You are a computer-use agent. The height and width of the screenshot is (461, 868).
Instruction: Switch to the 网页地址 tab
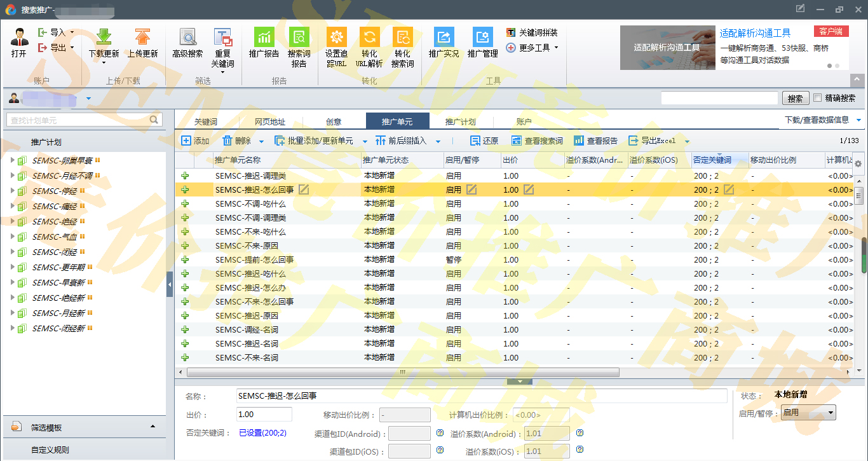(x=270, y=121)
